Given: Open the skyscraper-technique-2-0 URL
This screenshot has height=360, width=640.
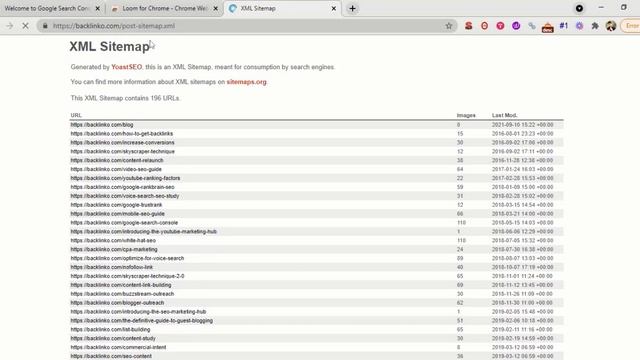Looking at the screenshot, I should (x=127, y=276).
